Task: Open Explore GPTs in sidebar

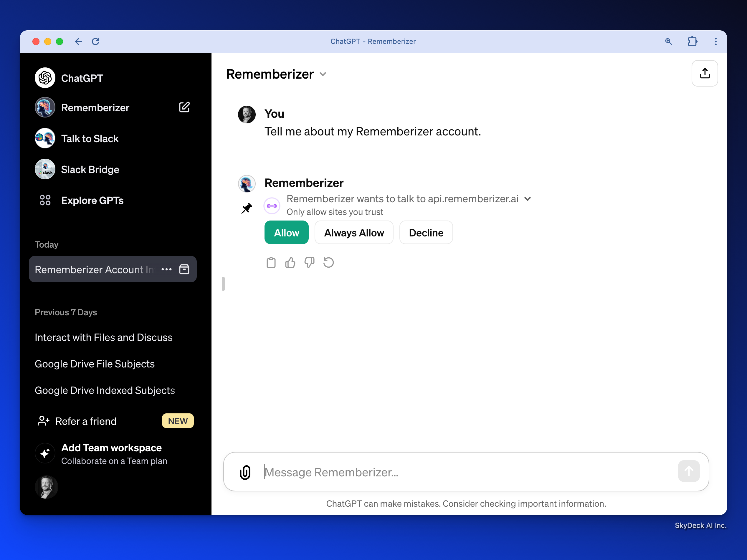Action: pos(92,200)
